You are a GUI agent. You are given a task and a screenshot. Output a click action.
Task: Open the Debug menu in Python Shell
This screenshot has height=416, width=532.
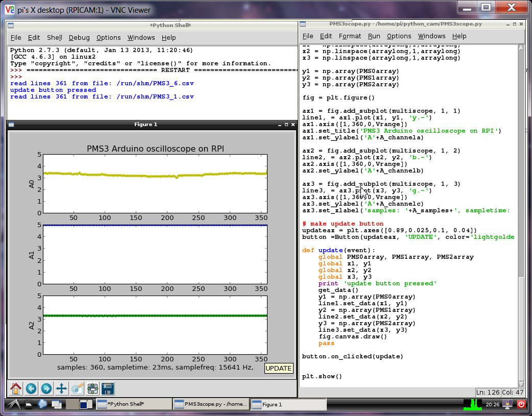tap(79, 38)
